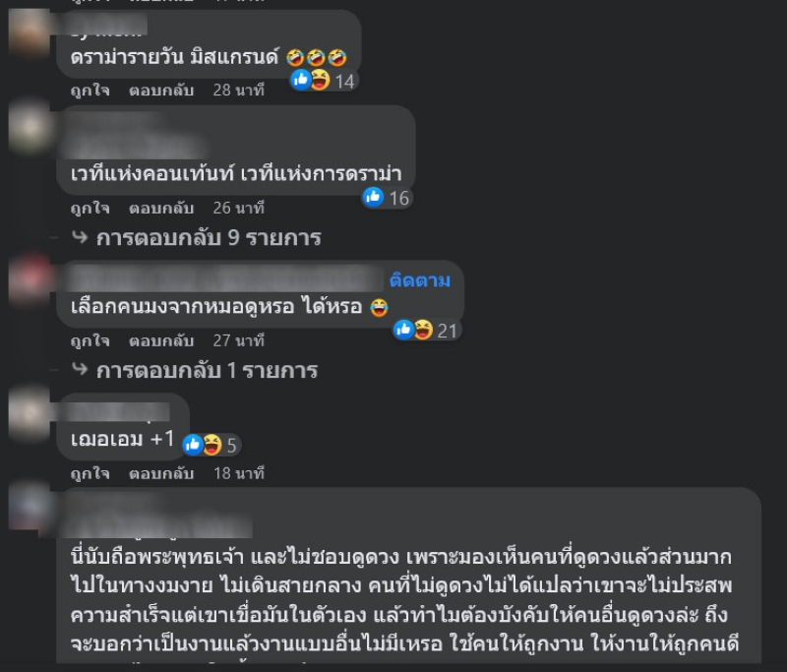Reply to the เวทีแห่งการดราม่า comment
The width and height of the screenshot is (787, 672).
[161, 208]
